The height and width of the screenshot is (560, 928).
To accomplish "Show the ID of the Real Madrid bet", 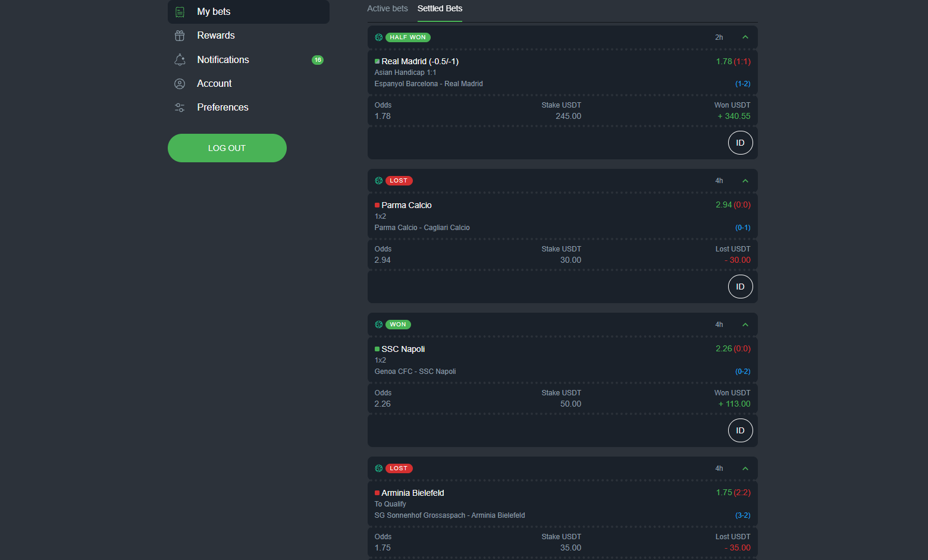I will [740, 143].
